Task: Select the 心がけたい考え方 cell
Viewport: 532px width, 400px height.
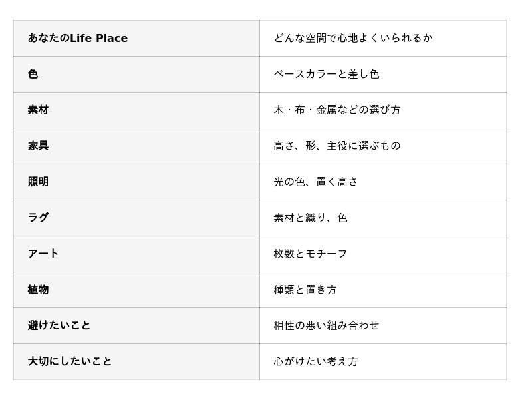Action: (x=383, y=362)
